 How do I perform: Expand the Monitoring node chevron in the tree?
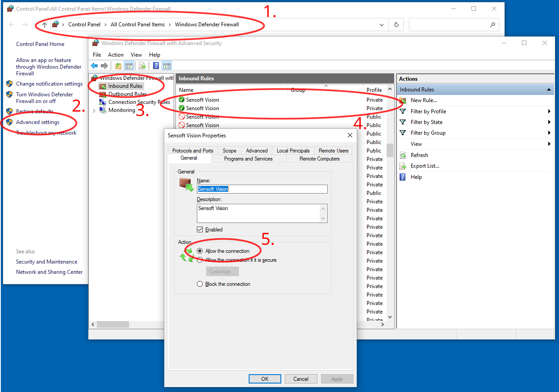pyautogui.click(x=94, y=111)
